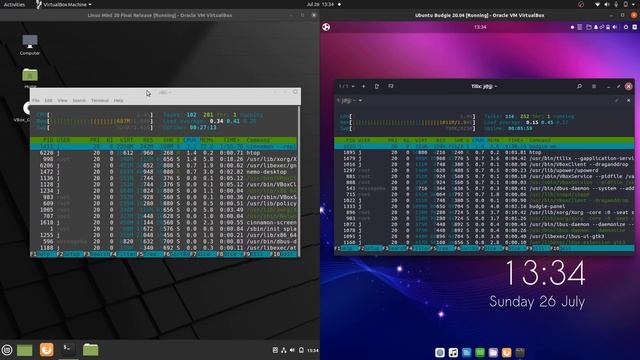Click Mint volume tray icon
Screen dimensions: 640x360
[x=292, y=350]
